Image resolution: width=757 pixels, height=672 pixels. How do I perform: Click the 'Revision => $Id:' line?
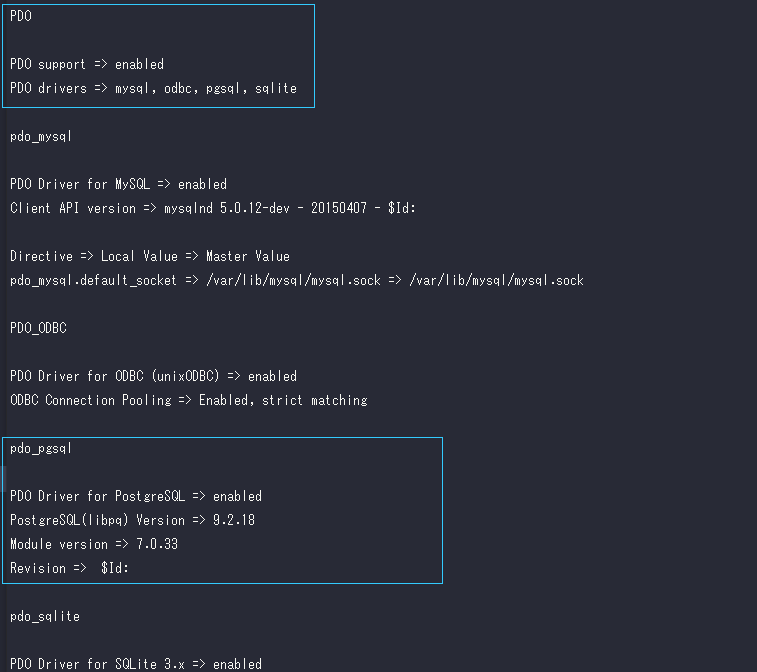(x=70, y=568)
